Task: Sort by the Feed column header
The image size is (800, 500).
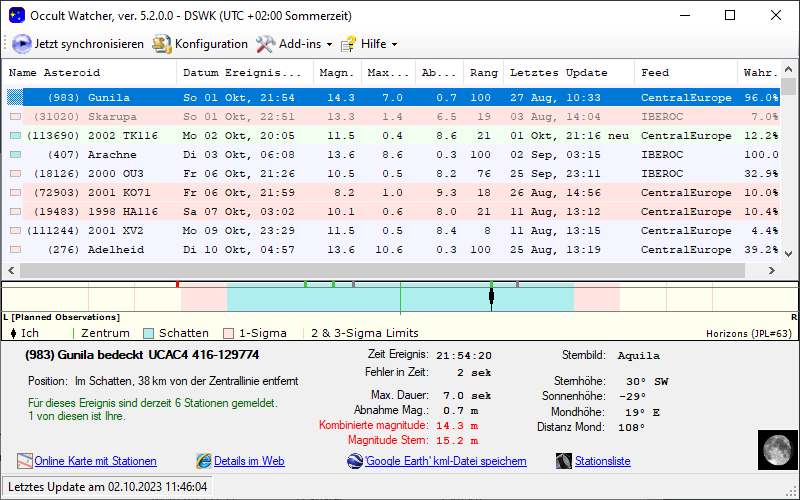Action: pyautogui.click(x=656, y=73)
